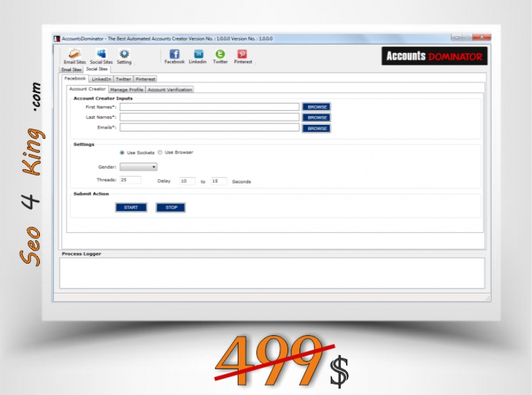Click the STOP button

(171, 207)
